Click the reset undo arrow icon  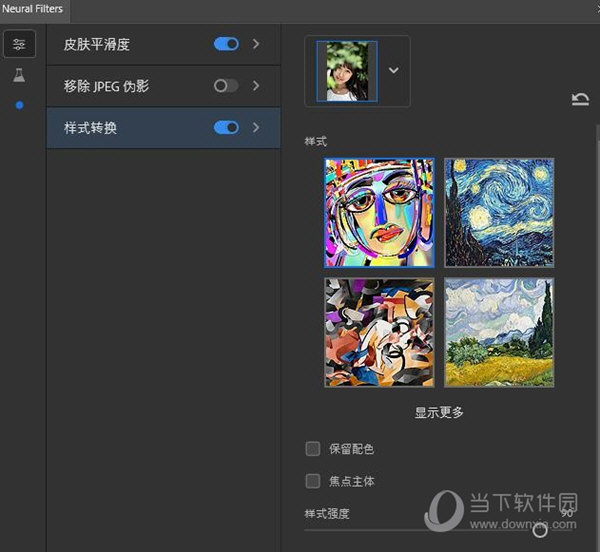click(x=580, y=99)
